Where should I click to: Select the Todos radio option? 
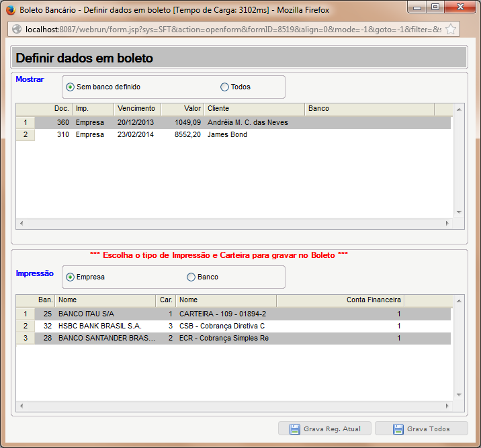coord(224,87)
